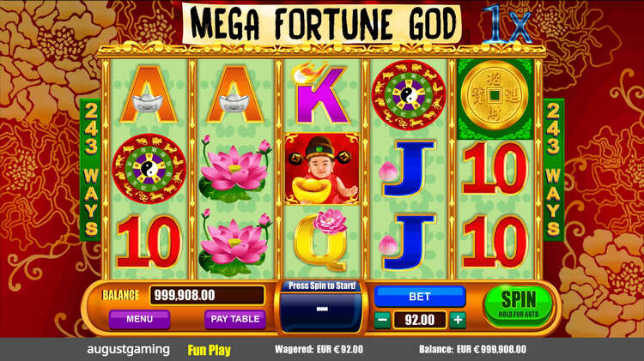Click the Fortune God boy symbol
Viewport: 644px width, 361px height.
(x=322, y=169)
